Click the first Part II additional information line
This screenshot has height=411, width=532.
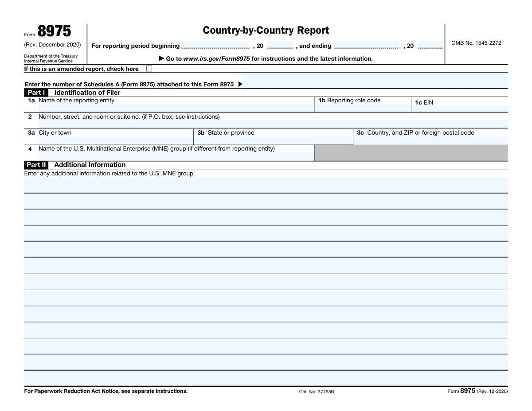point(266,185)
